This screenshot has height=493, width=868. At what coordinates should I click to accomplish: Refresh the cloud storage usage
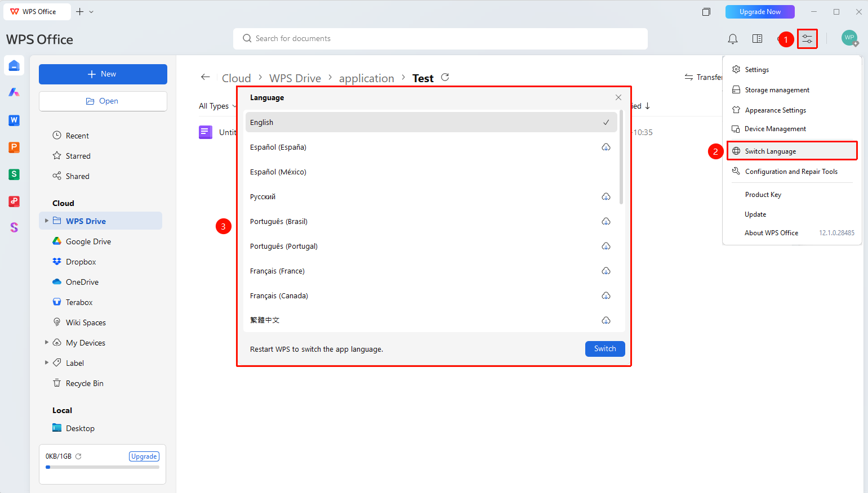(78, 456)
